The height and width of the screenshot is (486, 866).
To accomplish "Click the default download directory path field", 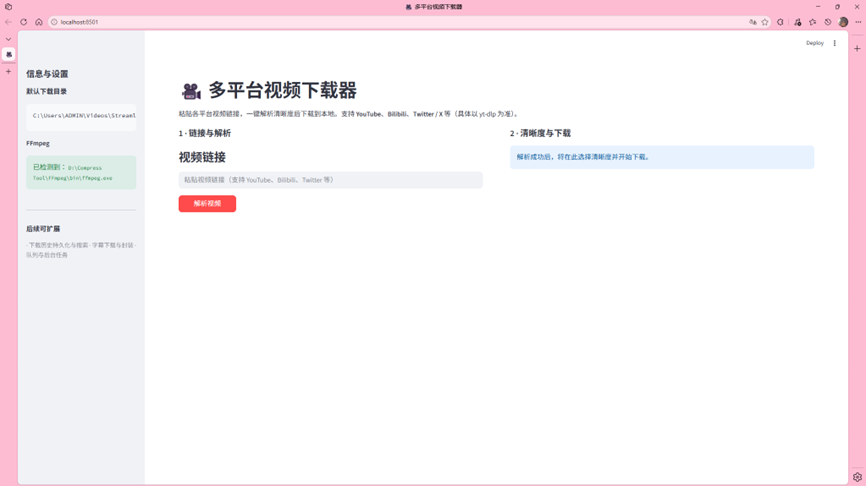I will [81, 116].
